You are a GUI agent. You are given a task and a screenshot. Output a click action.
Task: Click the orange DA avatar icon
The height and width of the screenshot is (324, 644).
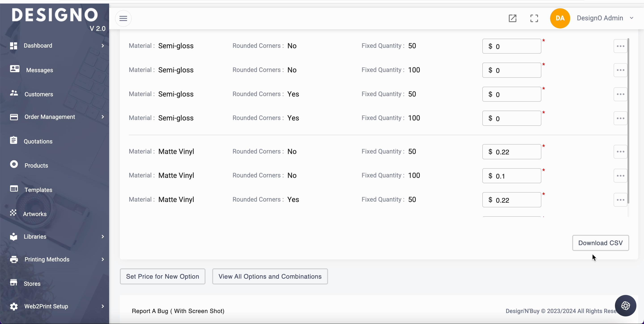pos(560,18)
